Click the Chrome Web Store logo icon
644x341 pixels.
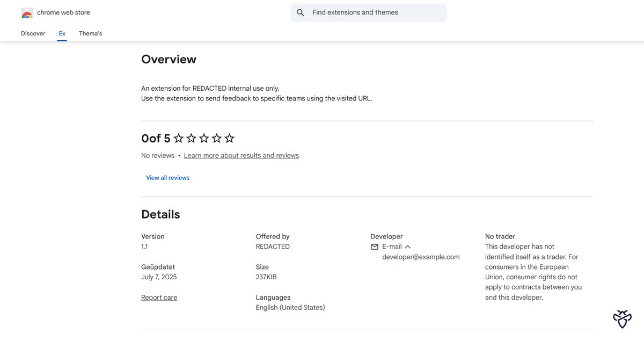[x=27, y=13]
